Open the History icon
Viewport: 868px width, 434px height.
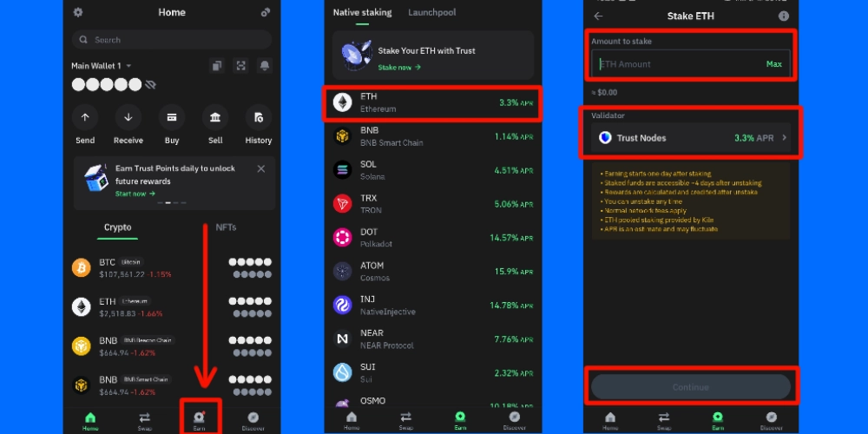pyautogui.click(x=258, y=117)
